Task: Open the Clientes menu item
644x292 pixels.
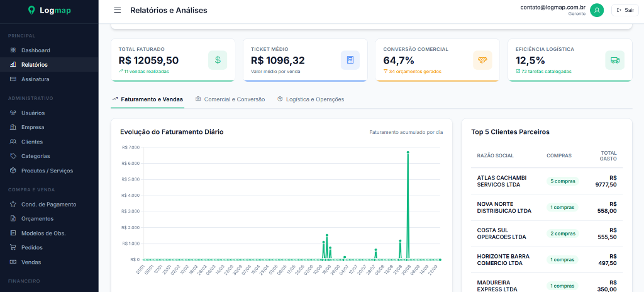Action: coord(49,142)
